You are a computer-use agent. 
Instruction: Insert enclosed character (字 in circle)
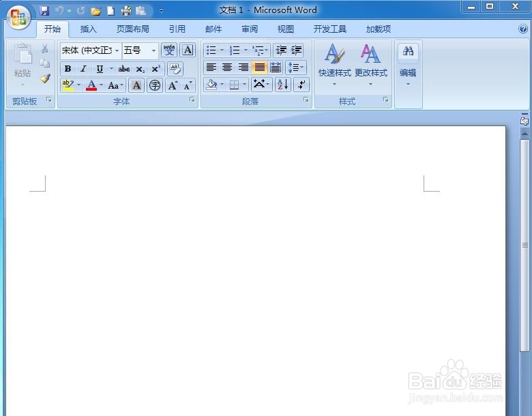[x=155, y=85]
